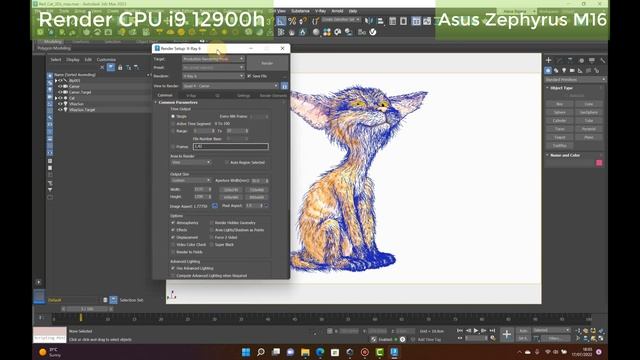Collapse the Common Parameters rollout
640x360 pixels.
pyautogui.click(x=178, y=102)
